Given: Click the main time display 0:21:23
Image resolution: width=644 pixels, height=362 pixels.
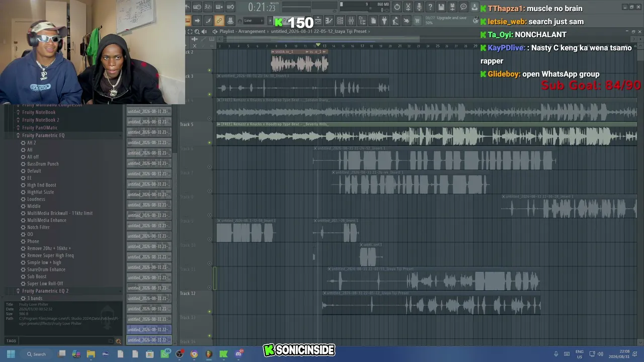Looking at the screenshot, I should [262, 8].
